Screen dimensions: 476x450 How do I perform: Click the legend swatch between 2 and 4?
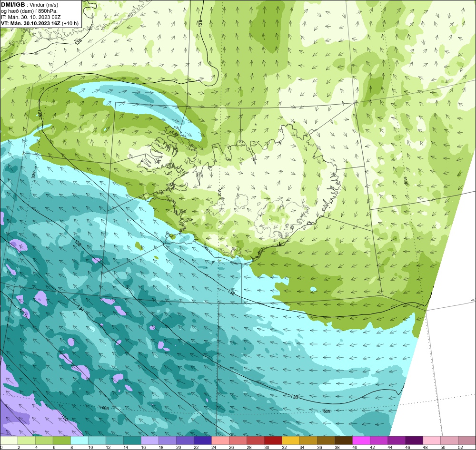pyautogui.click(x=27, y=440)
